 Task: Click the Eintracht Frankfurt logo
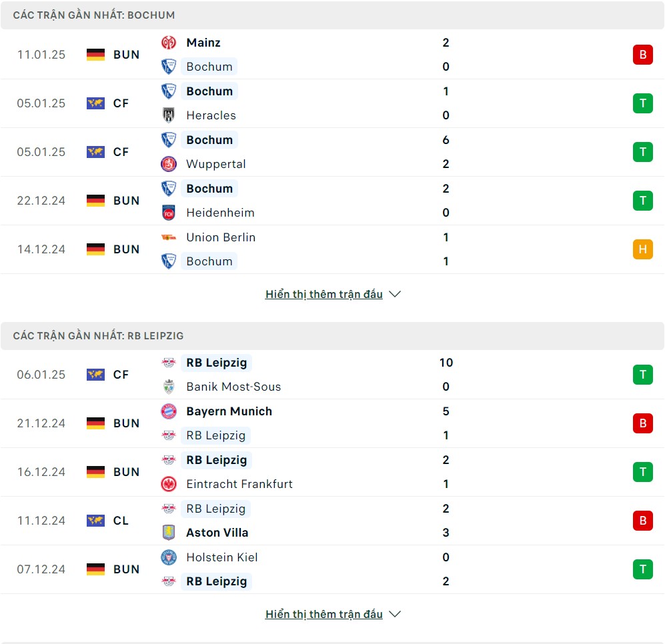[x=169, y=484]
